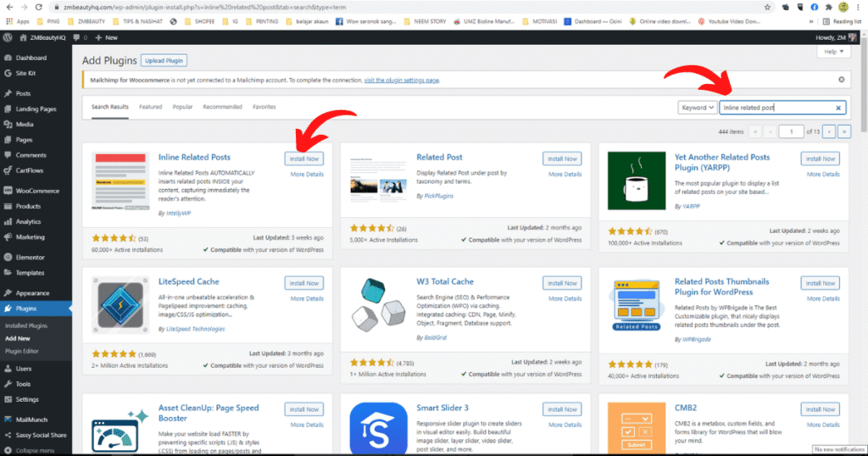Open Dashboard in the sidebar
The height and width of the screenshot is (456, 868).
[31, 58]
